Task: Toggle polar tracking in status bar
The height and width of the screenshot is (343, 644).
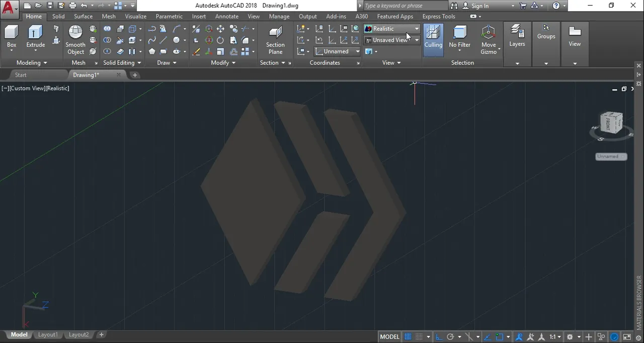Action: pos(450,337)
